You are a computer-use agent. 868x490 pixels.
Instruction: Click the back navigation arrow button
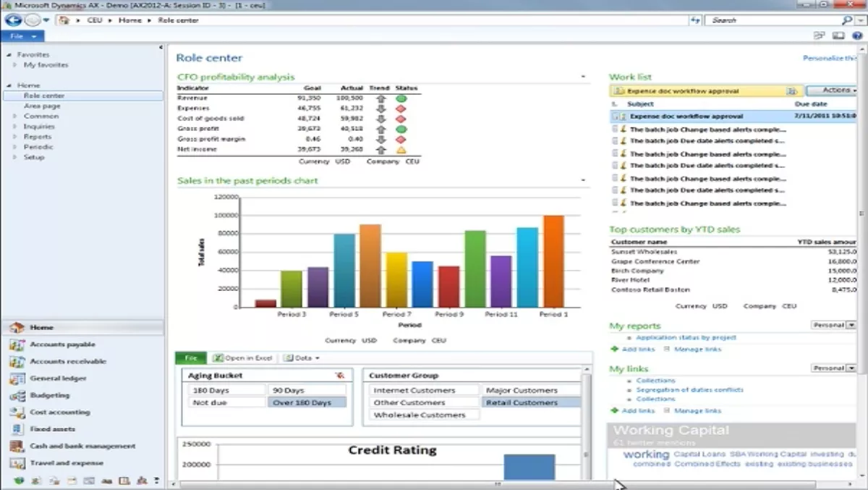point(12,20)
